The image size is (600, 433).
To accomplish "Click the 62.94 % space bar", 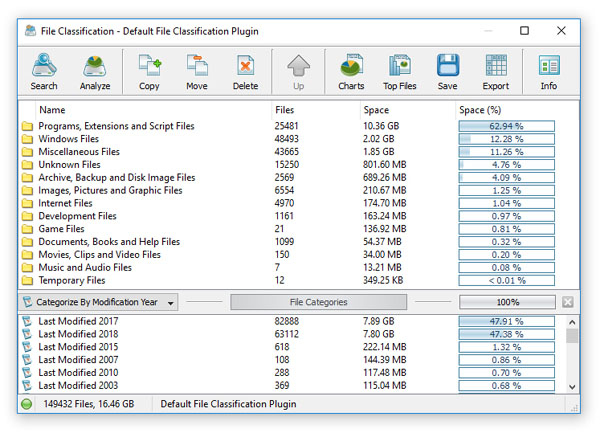I will tap(507, 126).
